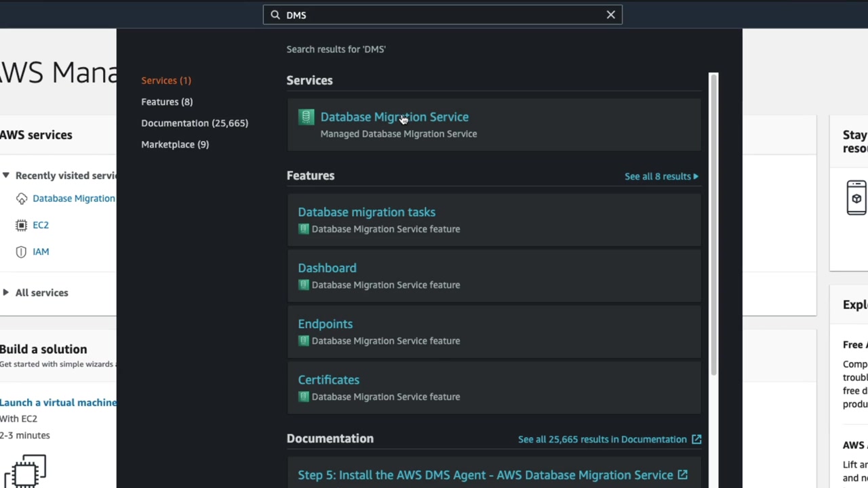Click the EC2 service icon in recents
868x488 pixels.
click(x=22, y=225)
